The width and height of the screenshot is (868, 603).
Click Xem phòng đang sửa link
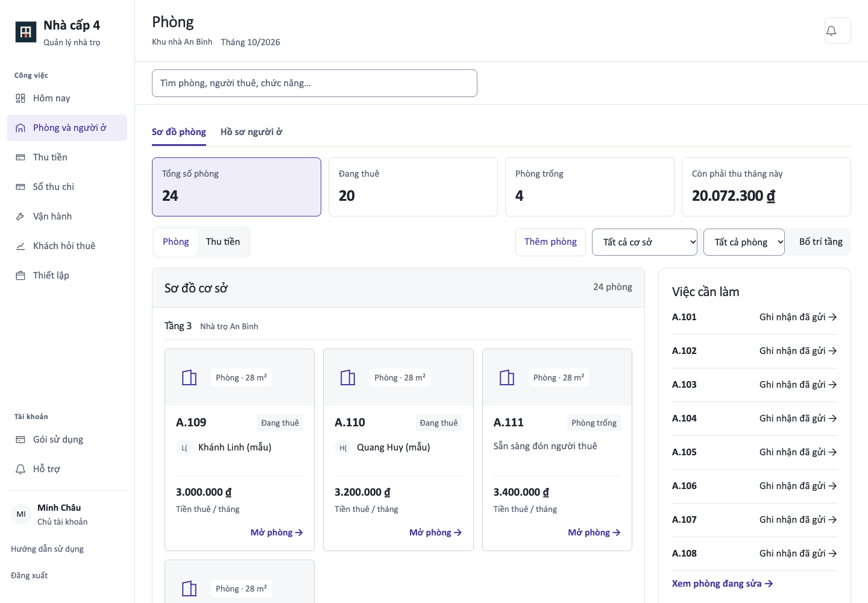723,584
